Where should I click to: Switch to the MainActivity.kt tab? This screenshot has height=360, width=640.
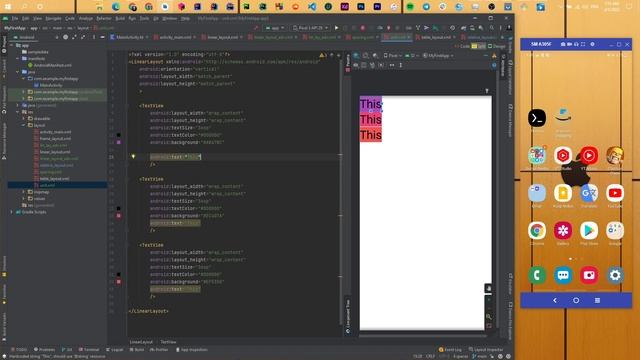point(129,37)
